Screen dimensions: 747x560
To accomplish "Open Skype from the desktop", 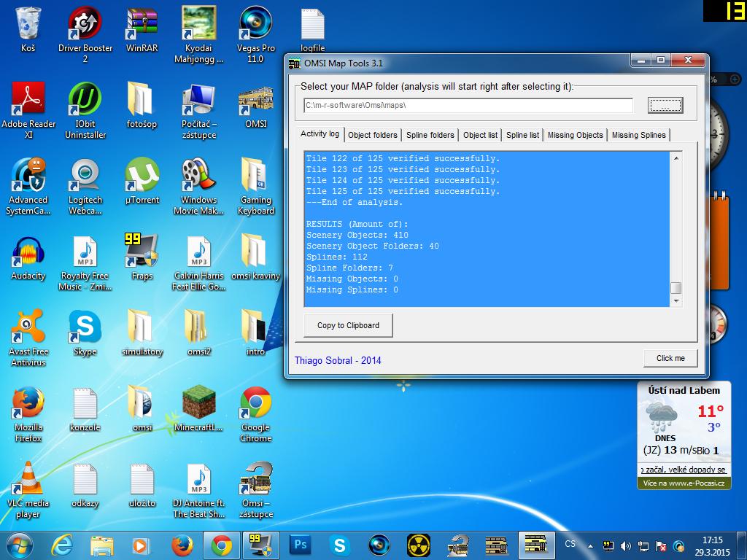I will (85, 329).
